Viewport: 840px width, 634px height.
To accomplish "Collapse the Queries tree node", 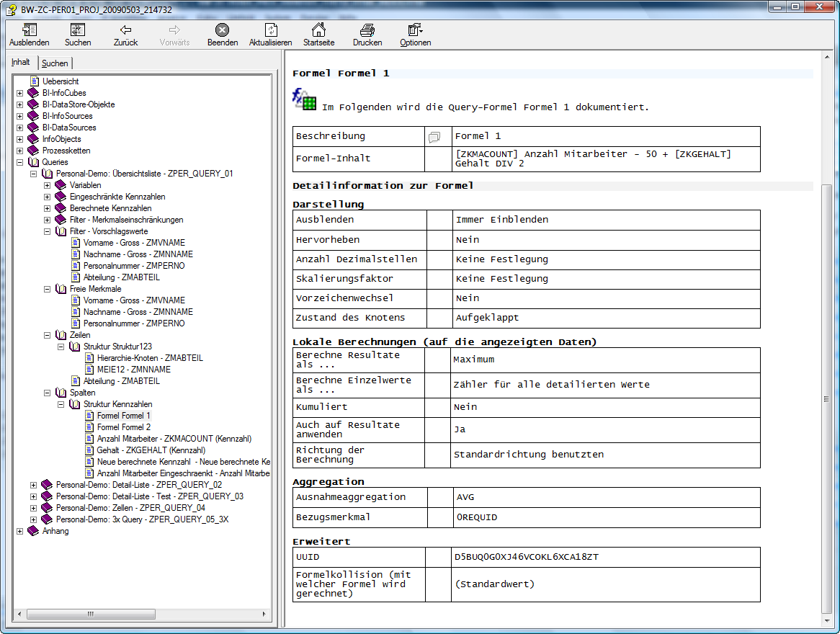I will click(20, 162).
